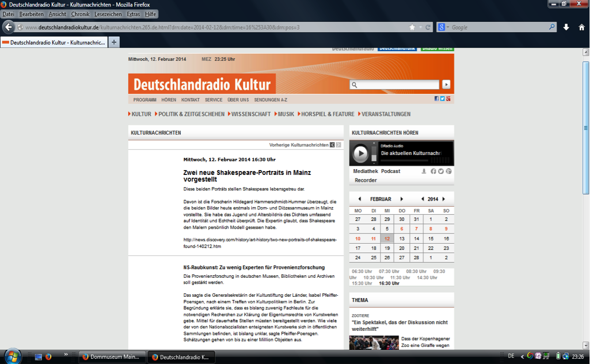This screenshot has height=364, width=590.
Task: Click the Deutschlandradio Kultur logo banner
Action: click(x=202, y=84)
